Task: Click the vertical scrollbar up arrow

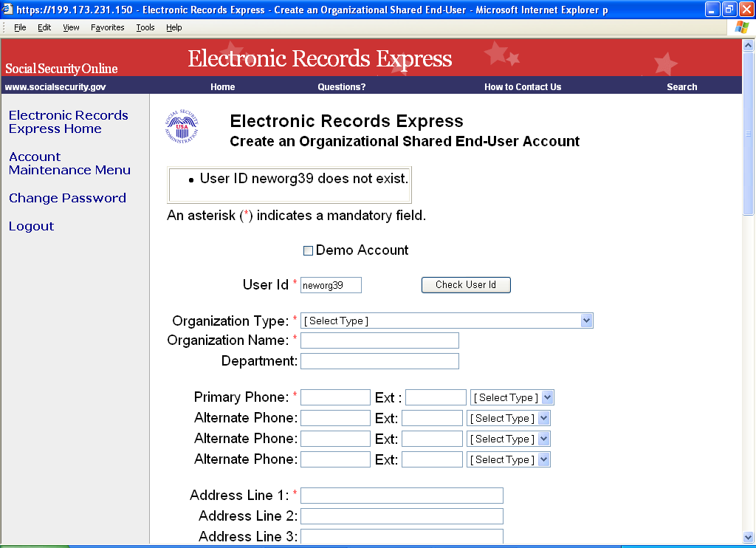Action: coord(749,45)
